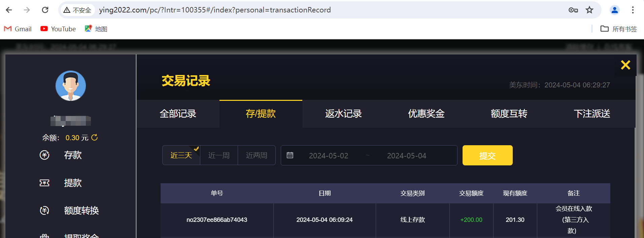
Task: Go back to the previous page
Action: click(9, 10)
